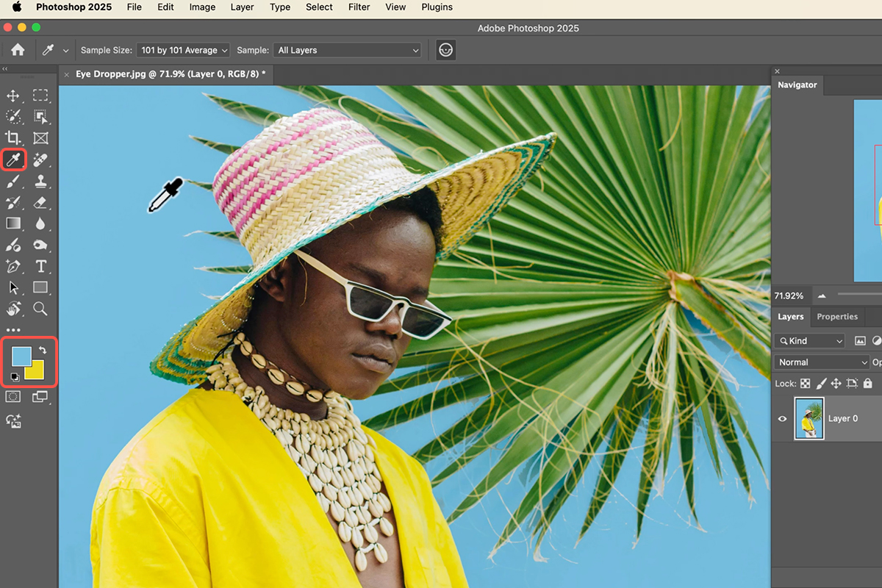Toggle the lock all padlock icon
The width and height of the screenshot is (882, 588).
(867, 384)
